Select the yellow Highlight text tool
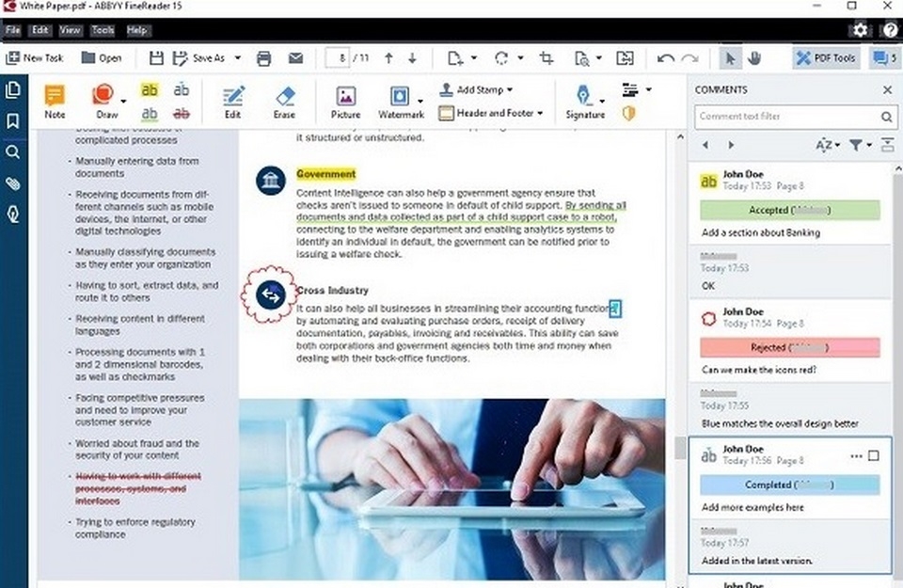 (150, 89)
